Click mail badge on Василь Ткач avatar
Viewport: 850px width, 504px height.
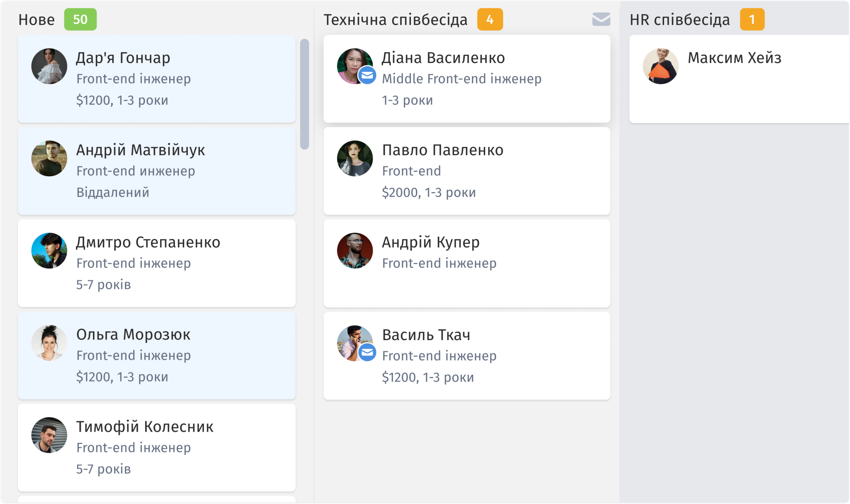coord(367,353)
